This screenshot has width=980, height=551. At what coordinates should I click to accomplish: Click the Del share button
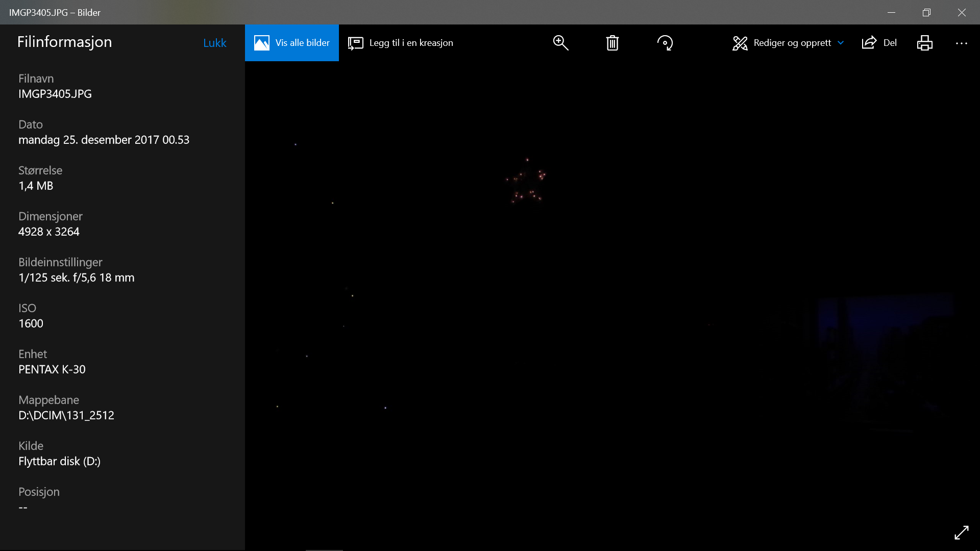[879, 43]
